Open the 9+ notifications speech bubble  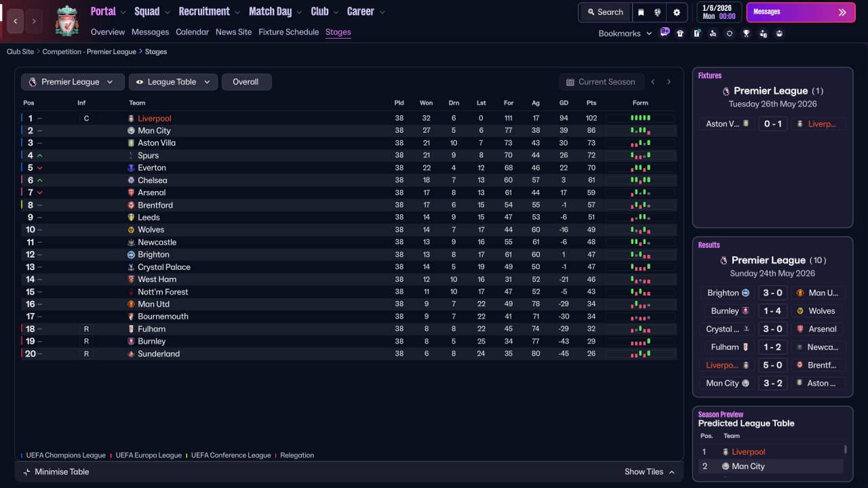pyautogui.click(x=665, y=32)
